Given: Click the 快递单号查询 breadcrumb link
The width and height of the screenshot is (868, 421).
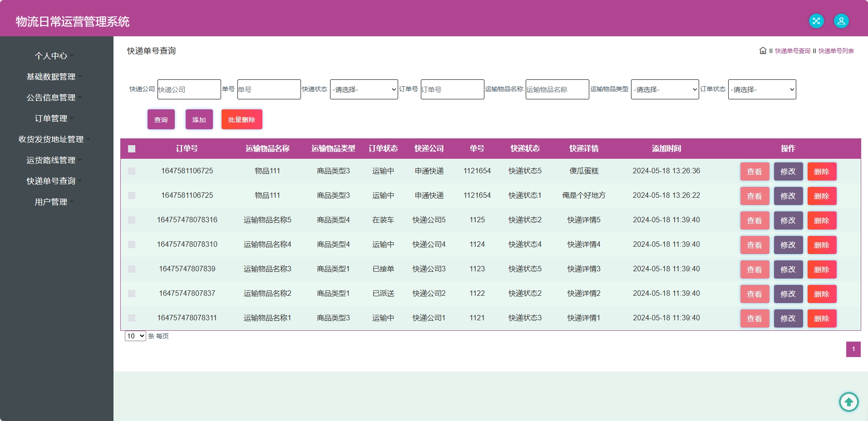Looking at the screenshot, I should point(792,51).
